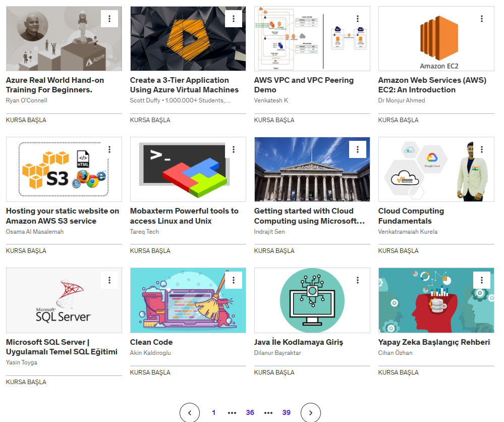Image resolution: width=504 pixels, height=422 pixels.
Task: Click the cloud hexagons with presenter thumbnail
Action: coord(436,169)
